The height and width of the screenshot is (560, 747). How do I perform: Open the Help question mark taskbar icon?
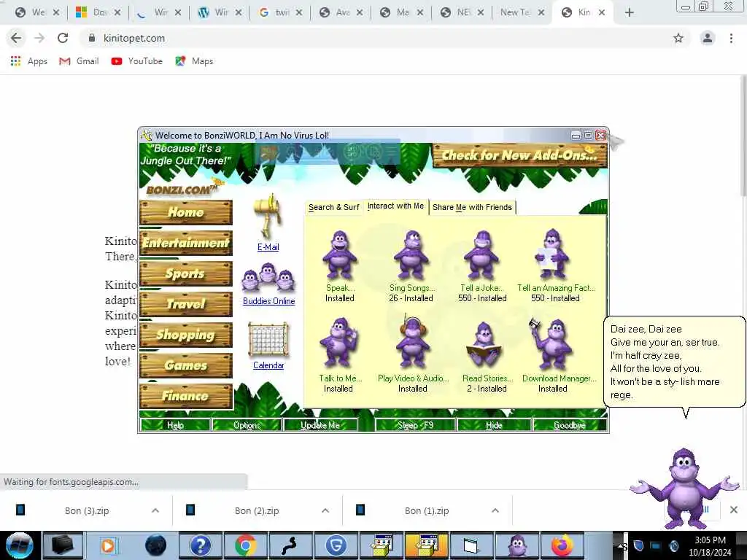tap(201, 545)
